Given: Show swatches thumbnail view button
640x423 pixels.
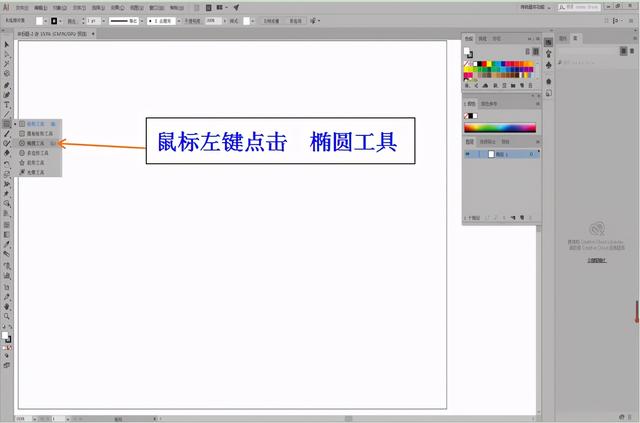Looking at the screenshot, I should tap(536, 51).
